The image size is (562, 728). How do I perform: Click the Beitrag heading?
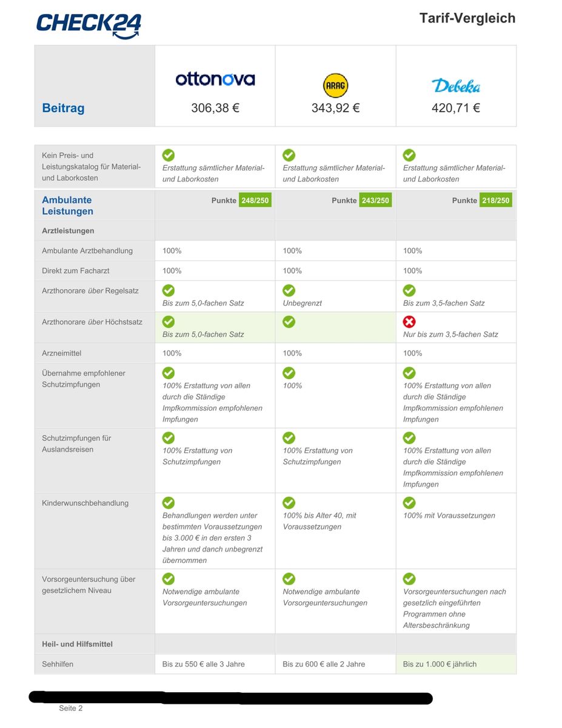(x=63, y=109)
